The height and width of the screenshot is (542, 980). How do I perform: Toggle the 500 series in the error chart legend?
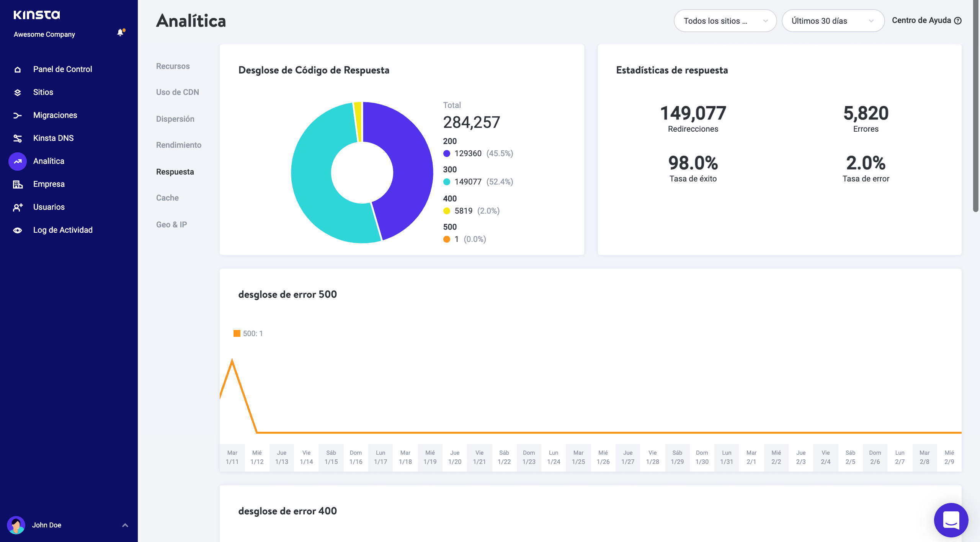[248, 333]
